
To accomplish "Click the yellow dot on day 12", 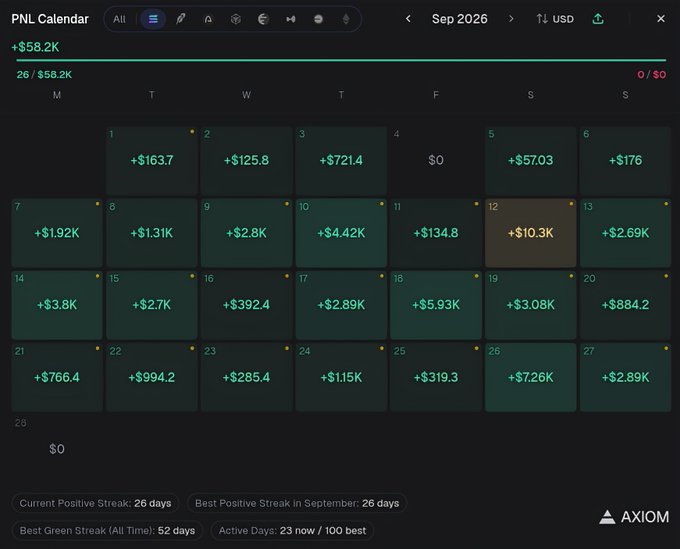I will click(x=571, y=203).
